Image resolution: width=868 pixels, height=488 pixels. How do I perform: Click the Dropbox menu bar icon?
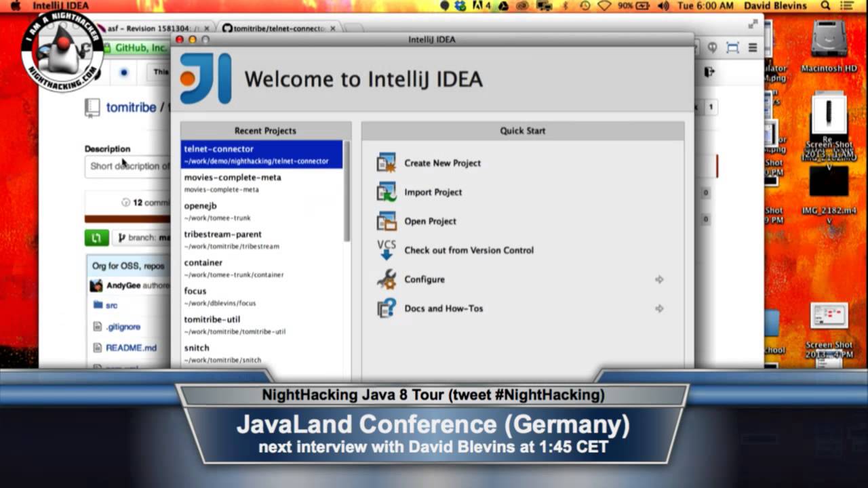coord(461,5)
